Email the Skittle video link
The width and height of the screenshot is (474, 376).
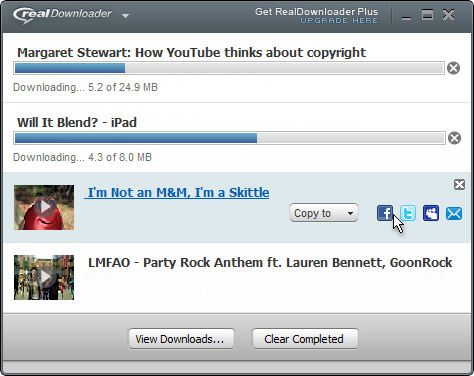coord(454,213)
